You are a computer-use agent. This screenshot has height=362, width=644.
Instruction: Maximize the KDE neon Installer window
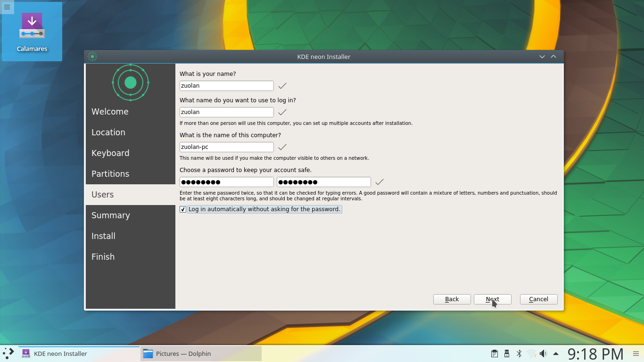coord(553,57)
